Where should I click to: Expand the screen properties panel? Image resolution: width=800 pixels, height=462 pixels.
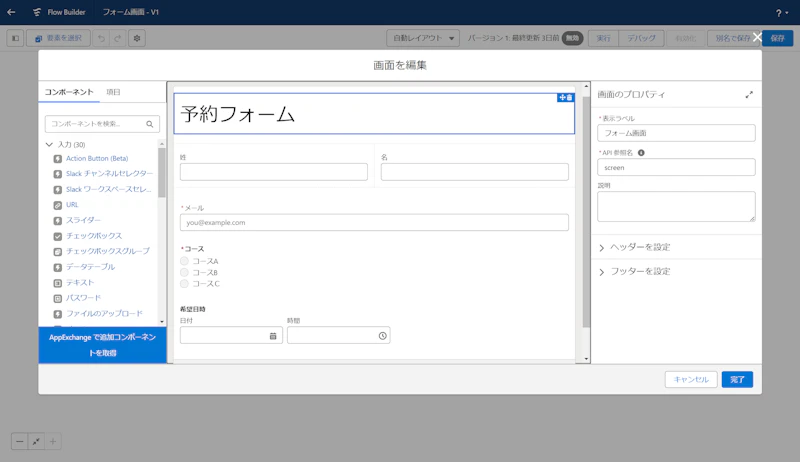(x=749, y=95)
